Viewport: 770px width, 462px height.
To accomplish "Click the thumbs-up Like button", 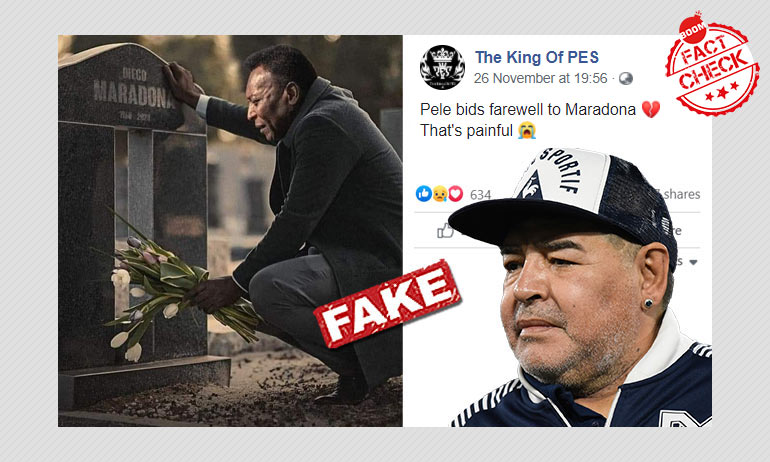I will click(445, 230).
